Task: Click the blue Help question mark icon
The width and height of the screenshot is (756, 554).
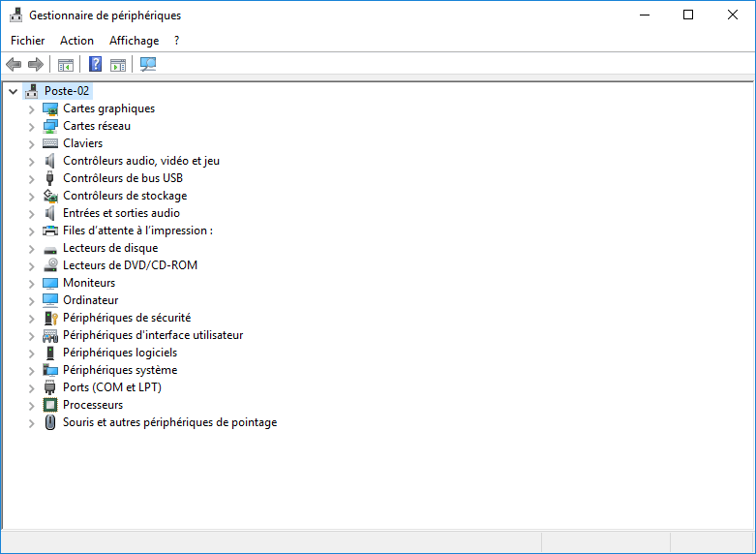Action: pos(95,65)
